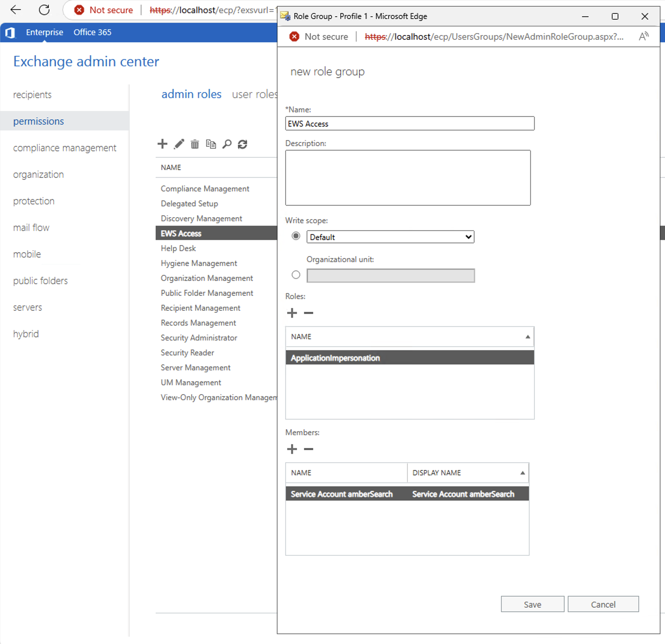This screenshot has height=644, width=665.
Task: Open the Office 365 header tab
Action: pyautogui.click(x=92, y=32)
